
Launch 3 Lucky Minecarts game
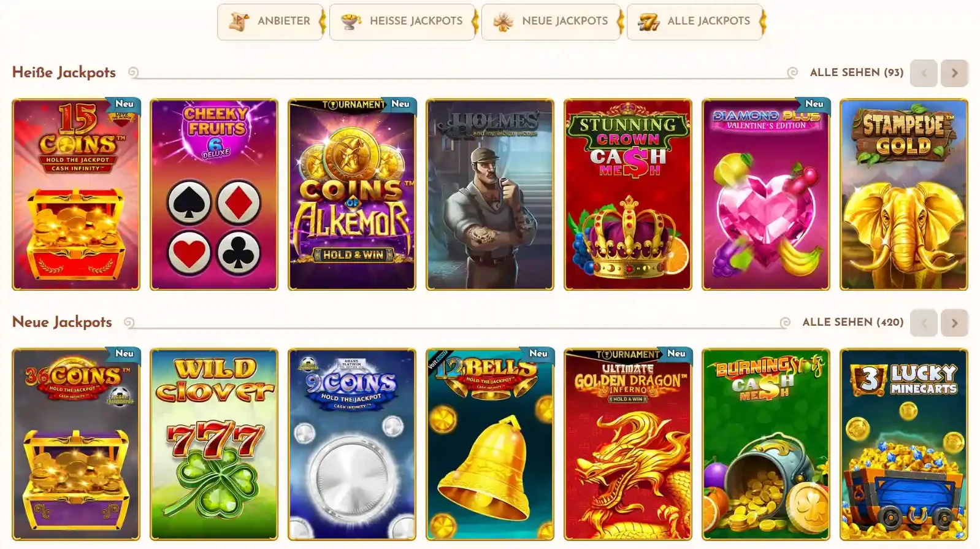[x=904, y=444]
